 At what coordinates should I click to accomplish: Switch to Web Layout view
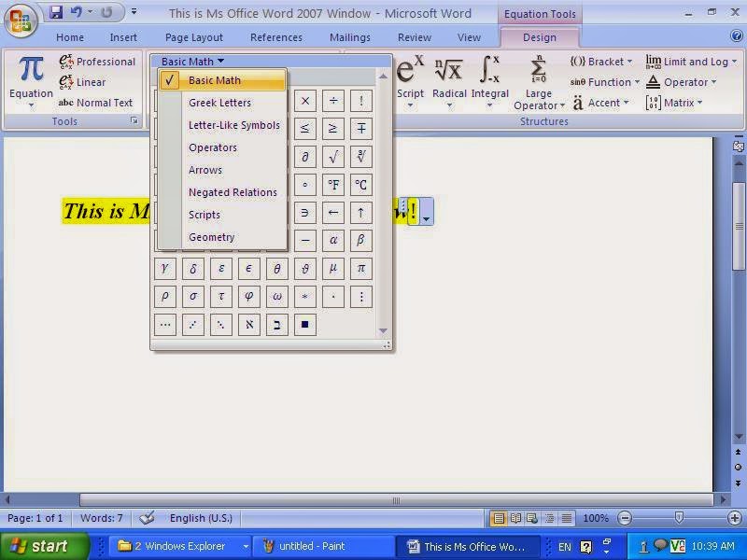532,518
